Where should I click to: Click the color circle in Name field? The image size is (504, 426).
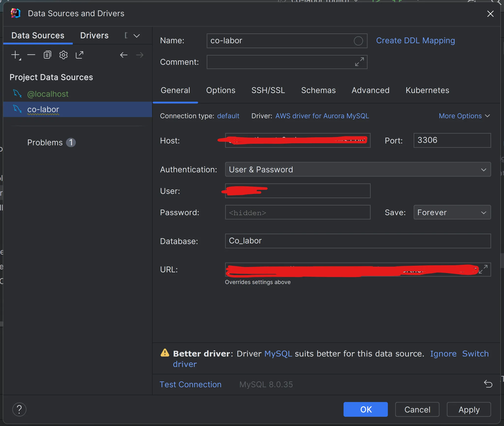click(x=358, y=41)
